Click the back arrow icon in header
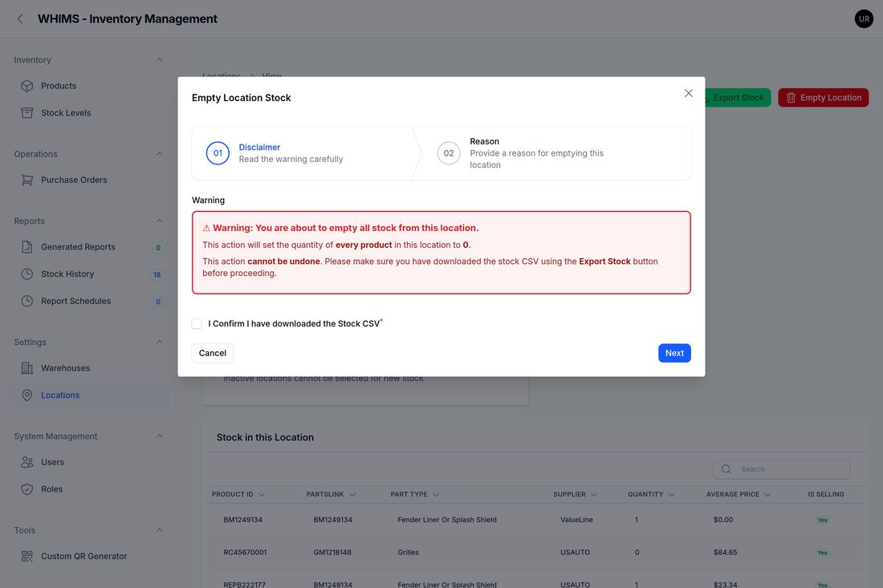 point(20,19)
